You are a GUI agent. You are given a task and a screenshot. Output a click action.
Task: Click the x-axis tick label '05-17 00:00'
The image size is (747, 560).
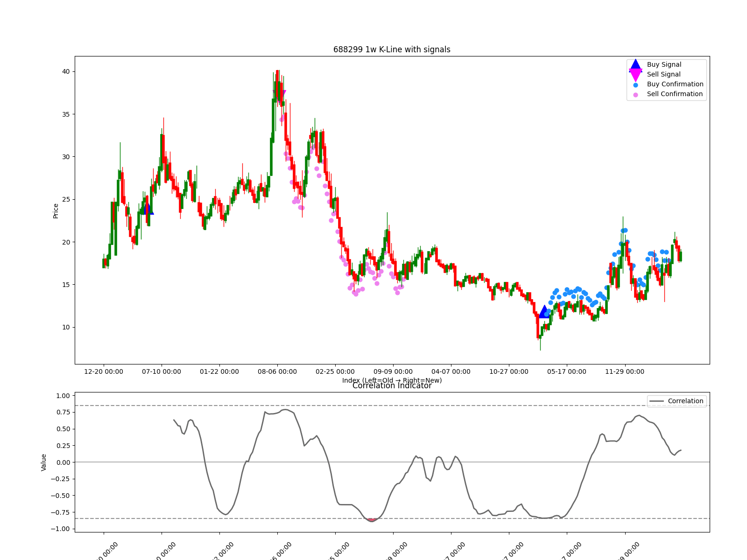click(567, 371)
